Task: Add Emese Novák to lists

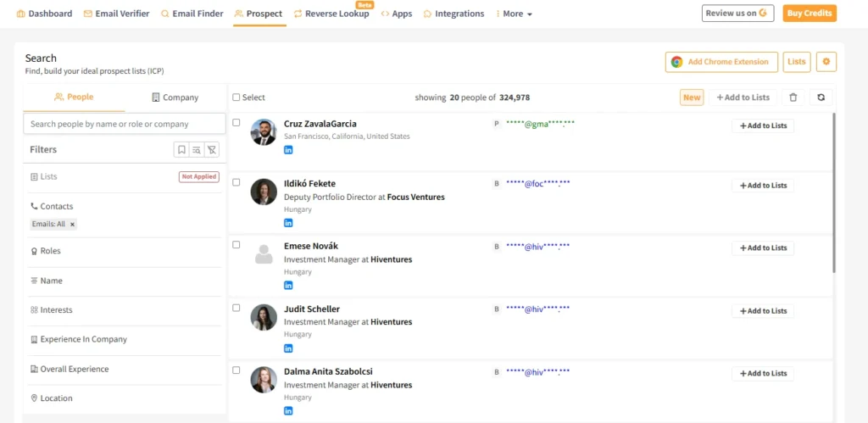Action: click(763, 248)
